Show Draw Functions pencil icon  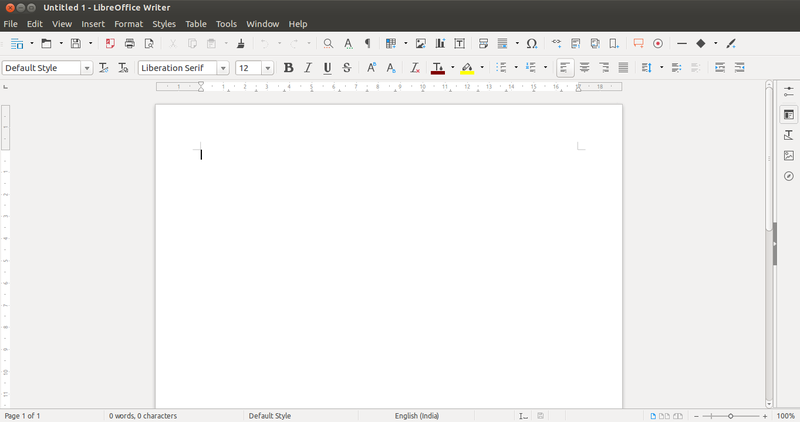[731, 44]
